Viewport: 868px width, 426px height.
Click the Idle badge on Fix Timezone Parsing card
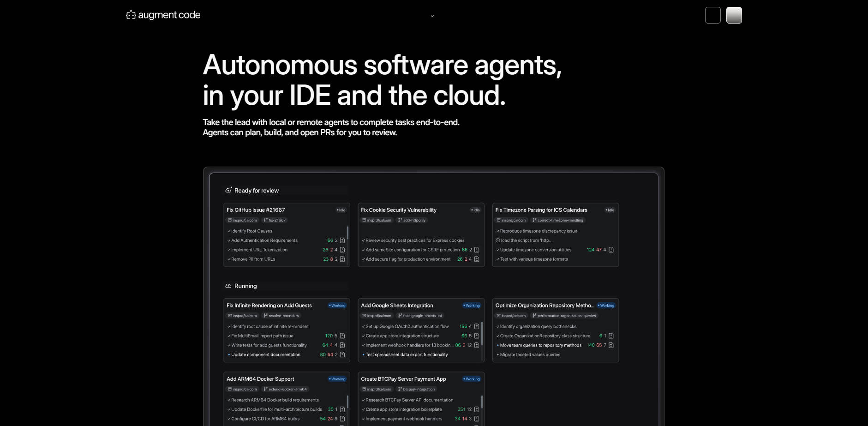pos(609,210)
